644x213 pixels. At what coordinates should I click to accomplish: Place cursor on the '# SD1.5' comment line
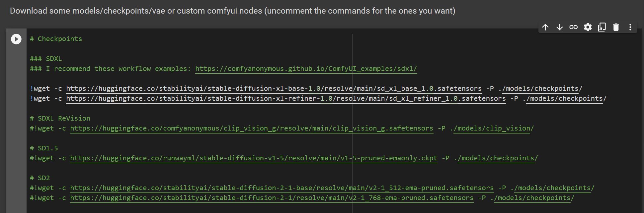point(44,148)
